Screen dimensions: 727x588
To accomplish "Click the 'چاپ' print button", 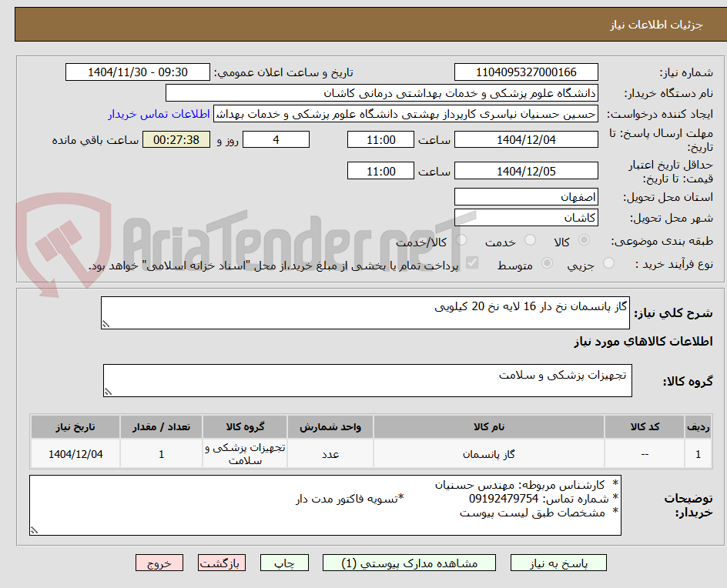I will click(x=284, y=563).
